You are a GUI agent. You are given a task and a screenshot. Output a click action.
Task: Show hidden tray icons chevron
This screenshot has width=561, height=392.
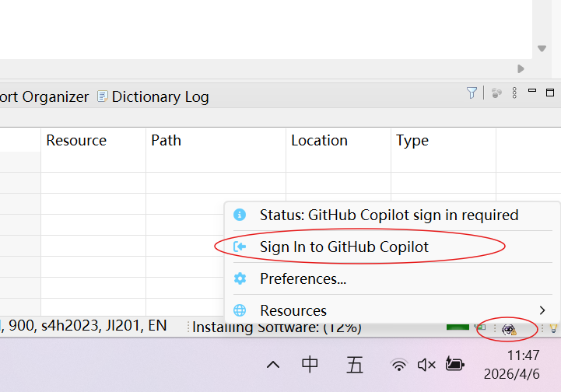[272, 365]
